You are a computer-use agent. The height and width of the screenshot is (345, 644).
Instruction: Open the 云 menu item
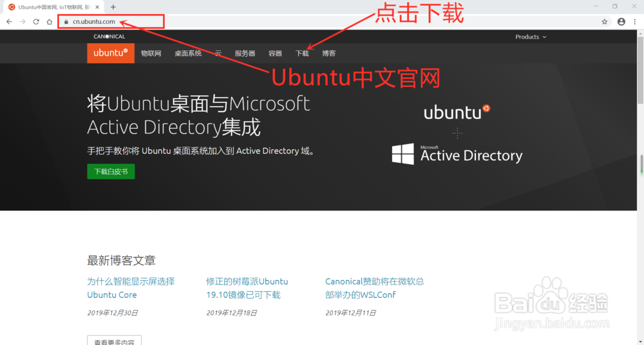tap(218, 53)
